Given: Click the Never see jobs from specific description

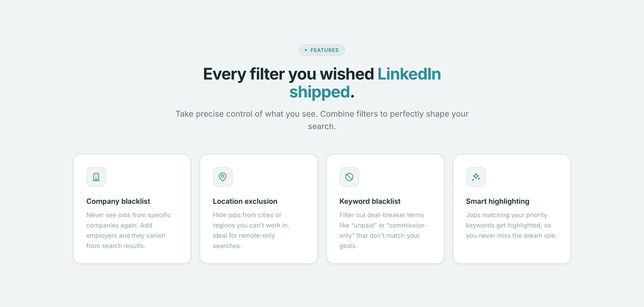Looking at the screenshot, I should click(129, 230).
